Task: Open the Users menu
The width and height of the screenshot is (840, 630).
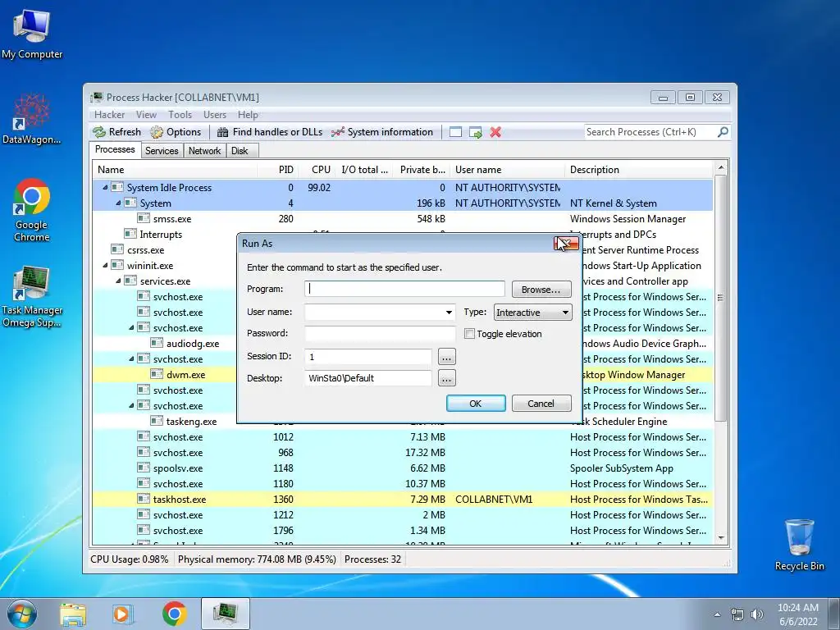Action: [215, 115]
